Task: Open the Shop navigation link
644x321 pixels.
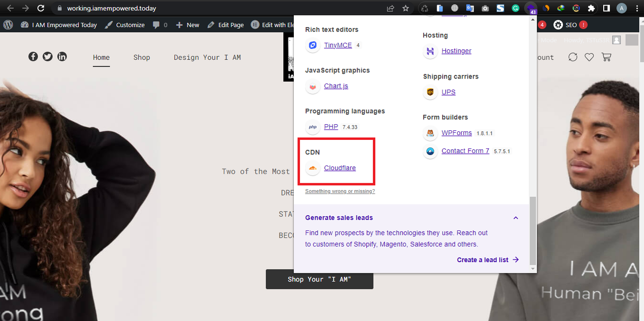Action: coord(142,57)
